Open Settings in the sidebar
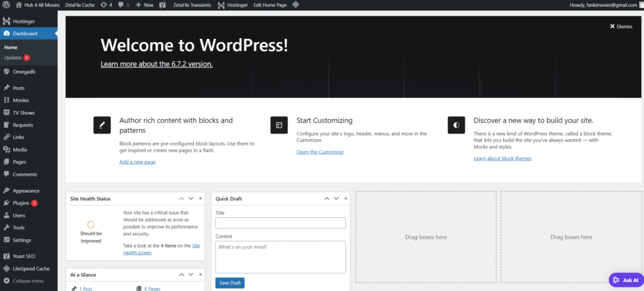Screen dimensions: 644x291 coord(29,240)
